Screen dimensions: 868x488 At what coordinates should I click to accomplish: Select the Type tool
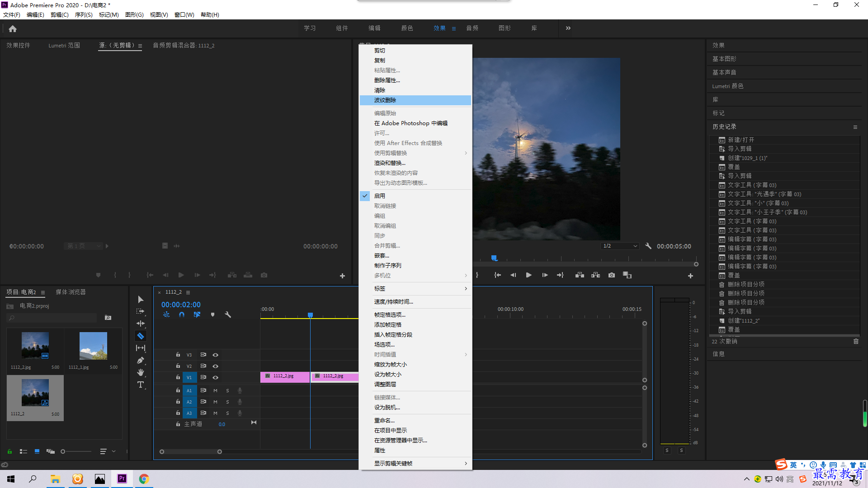coord(141,385)
